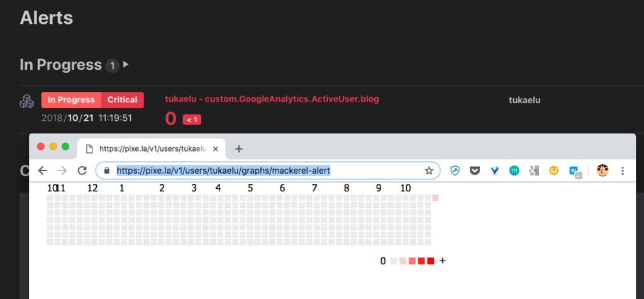
Task: Click the legend '0' label
Action: point(383,261)
